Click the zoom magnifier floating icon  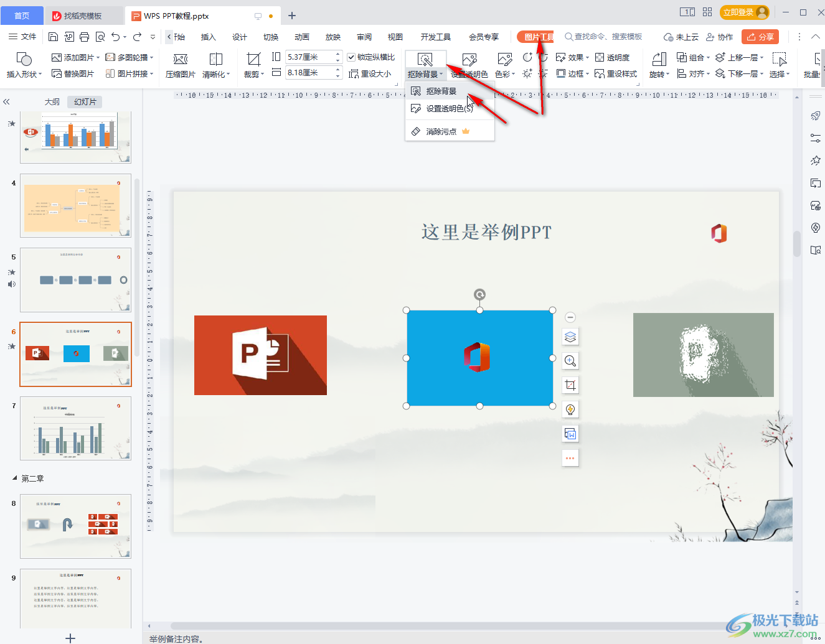point(570,361)
